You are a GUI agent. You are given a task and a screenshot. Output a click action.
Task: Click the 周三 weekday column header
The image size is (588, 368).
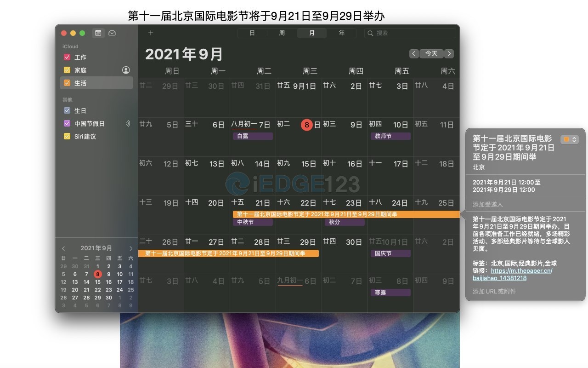click(310, 71)
